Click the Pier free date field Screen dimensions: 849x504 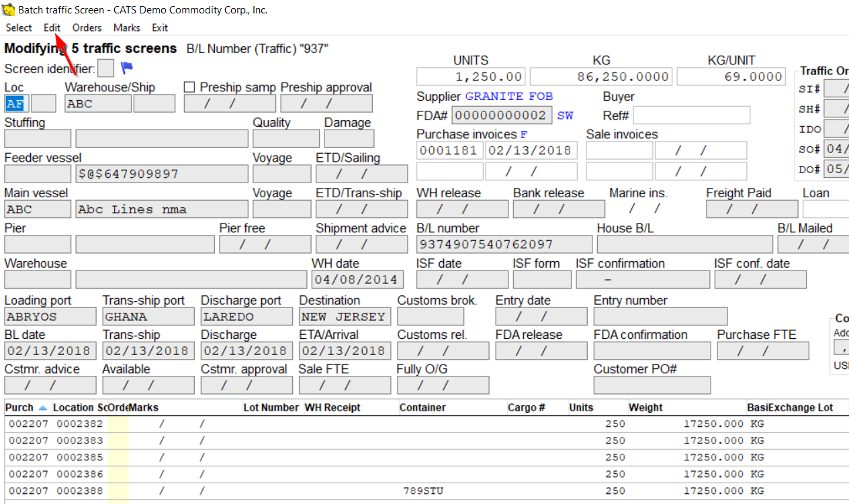click(x=265, y=244)
